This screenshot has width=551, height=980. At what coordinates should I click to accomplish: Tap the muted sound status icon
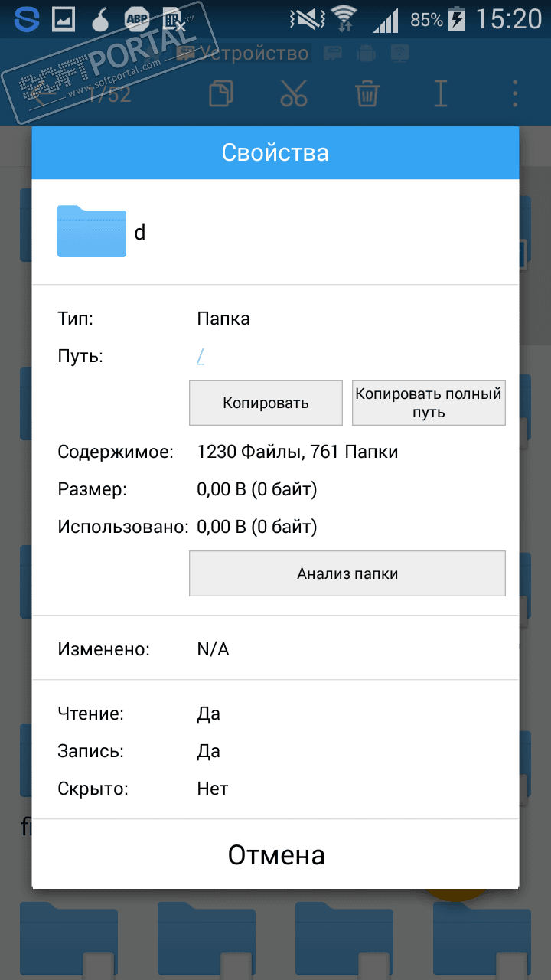coord(305,19)
